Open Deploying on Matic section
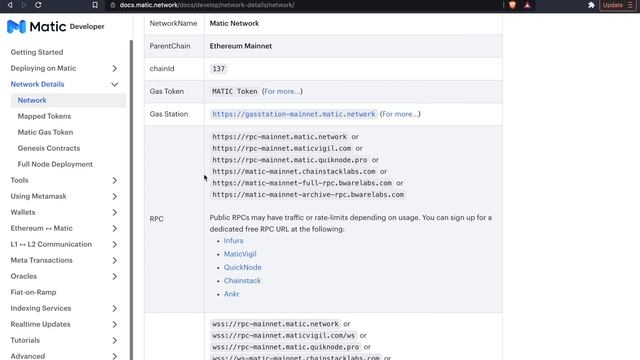The image size is (640, 360). pos(43,68)
